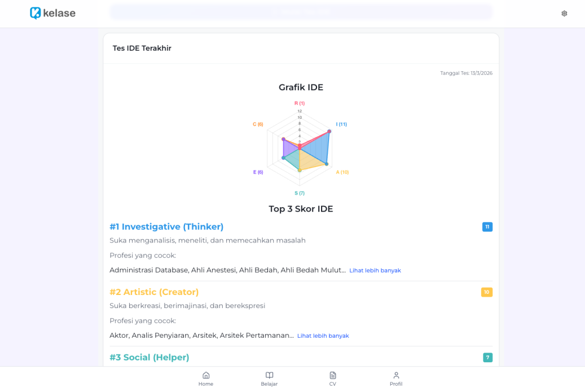Expand Investigative professions with Lihat lebih banyak
Image resolution: width=585 pixels, height=392 pixels.
375,270
